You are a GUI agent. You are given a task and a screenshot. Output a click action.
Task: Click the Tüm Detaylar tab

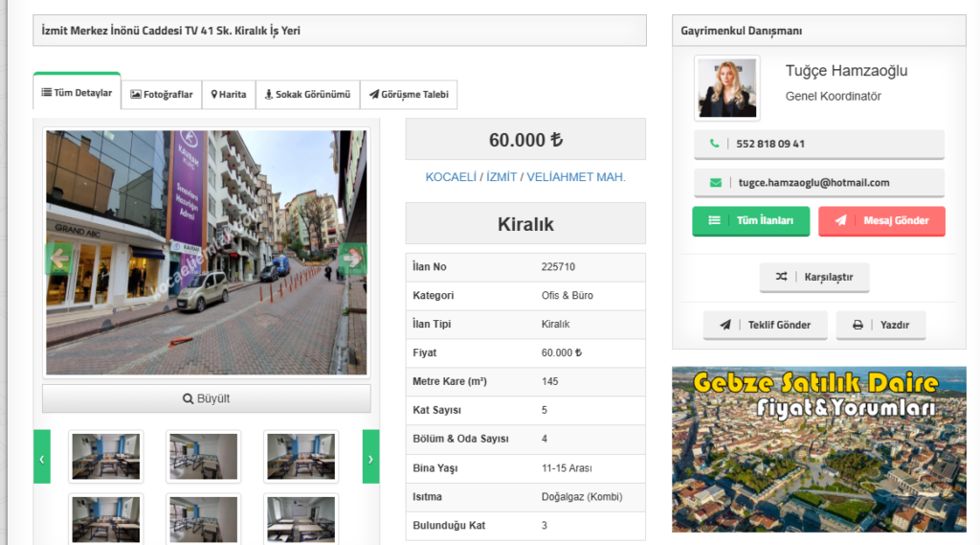(x=77, y=93)
